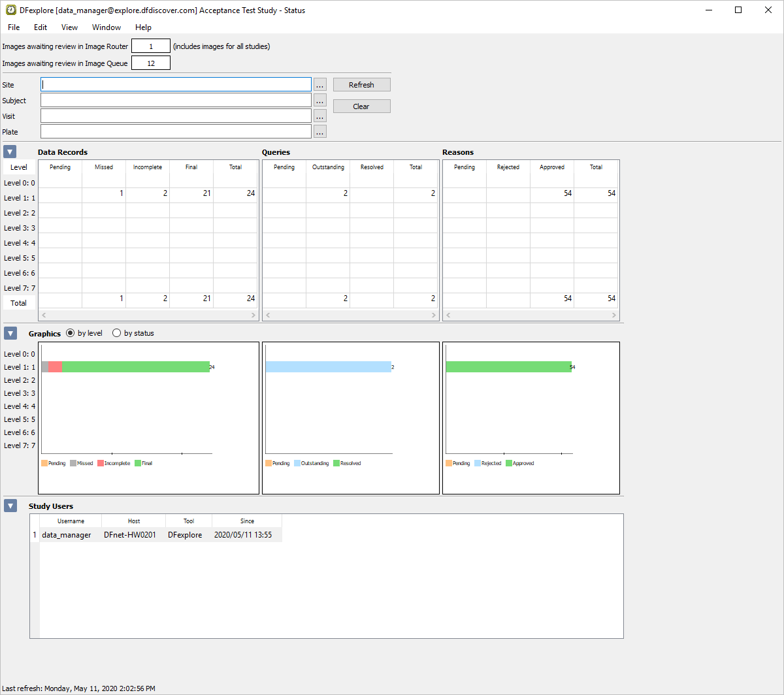Click the green Final bar segment in chart
The height and width of the screenshot is (695, 784).
135,367
